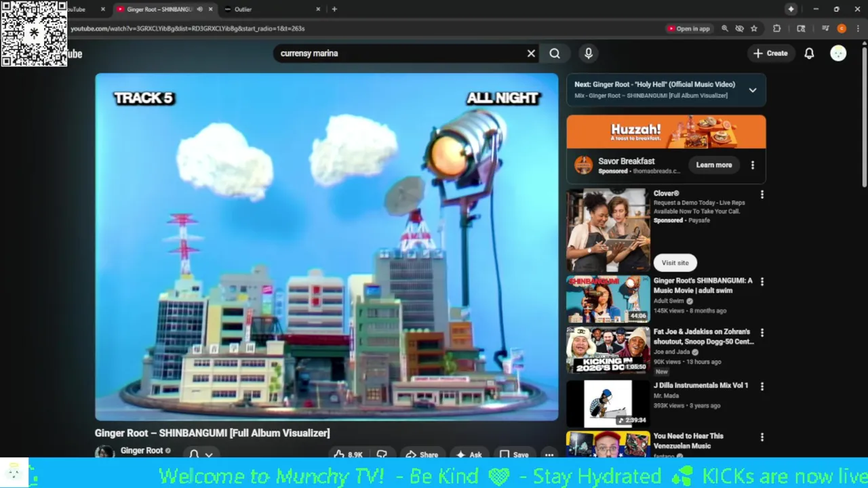Click the magnifying glass search button

[555, 54]
